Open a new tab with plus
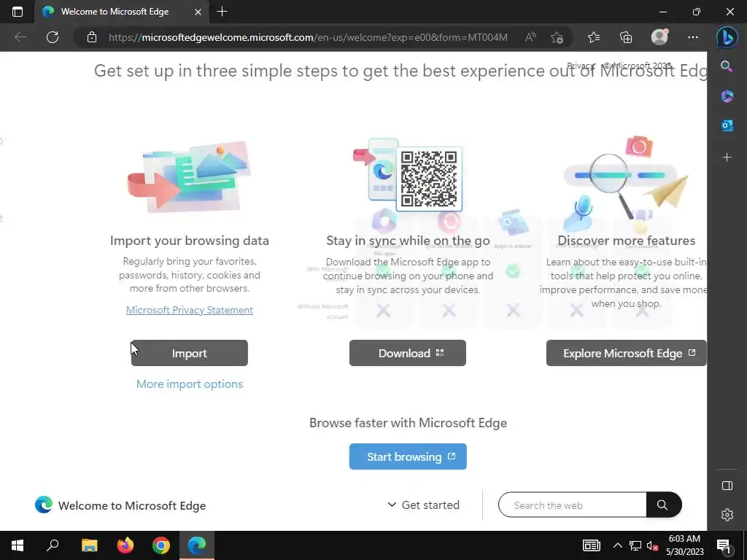This screenshot has height=560, width=747. 222,12
